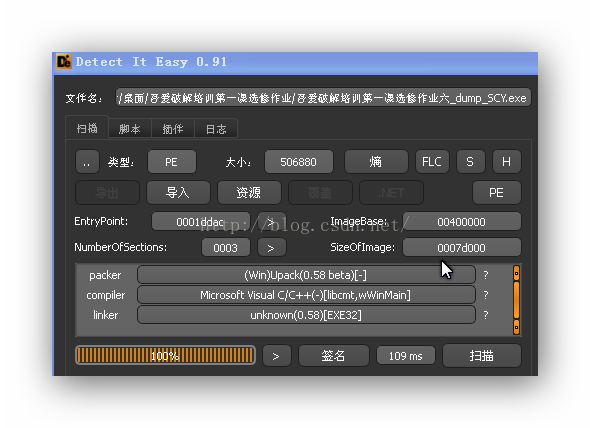Screen dimensions: 590x428
Task: Click the EntryPoint value 0001ddac
Action: click(201, 221)
